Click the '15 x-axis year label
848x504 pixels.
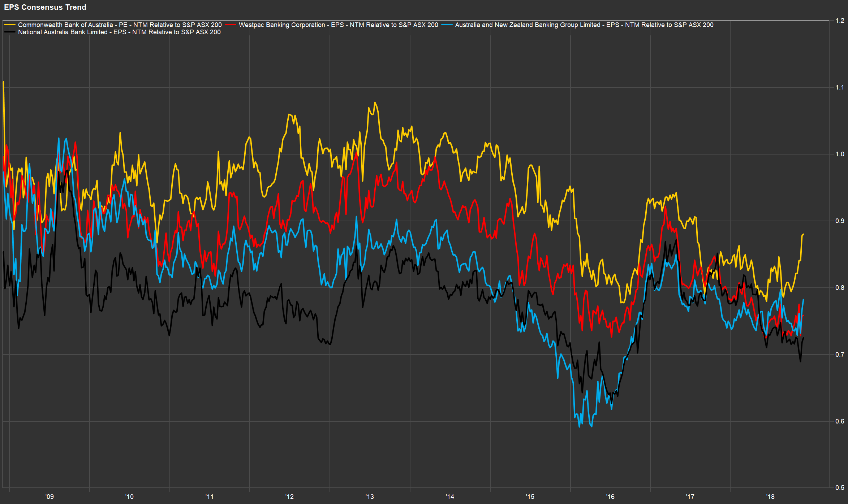tap(530, 497)
